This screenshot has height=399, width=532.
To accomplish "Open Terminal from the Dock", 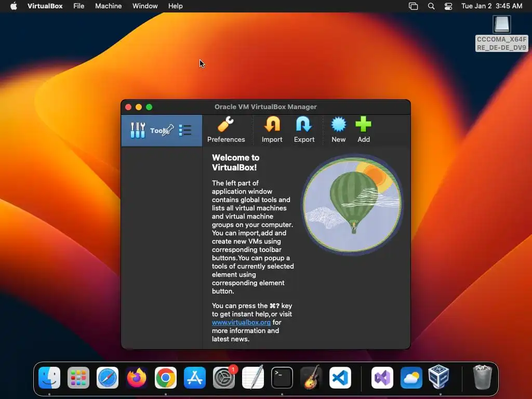I will (x=282, y=378).
